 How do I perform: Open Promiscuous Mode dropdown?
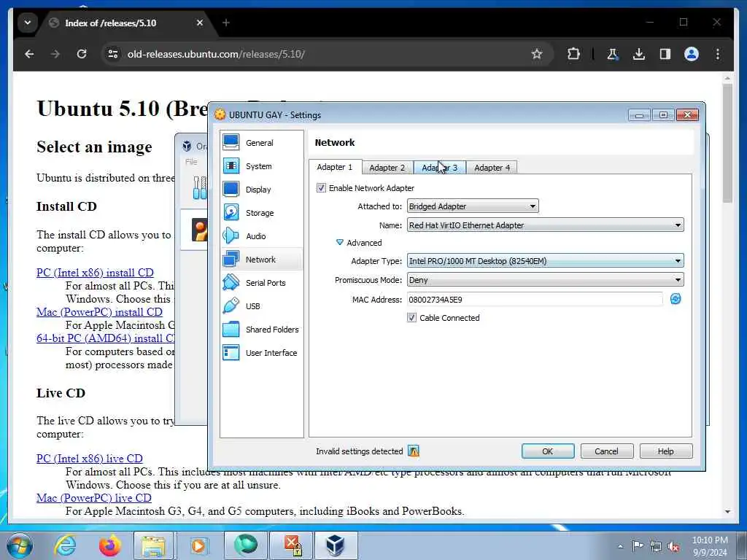pyautogui.click(x=546, y=279)
